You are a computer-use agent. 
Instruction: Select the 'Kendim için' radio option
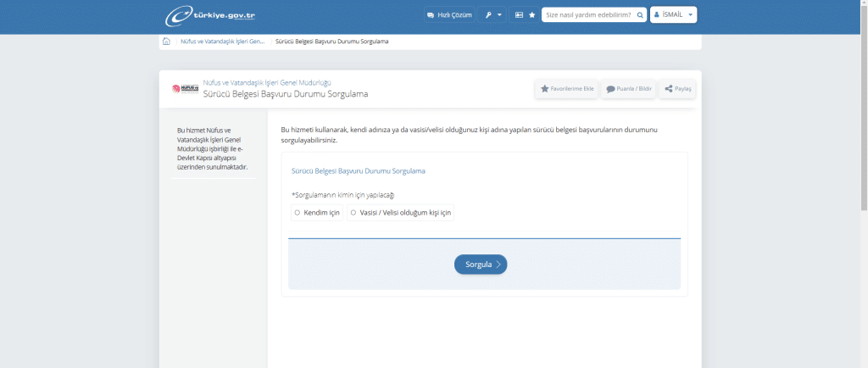point(298,213)
